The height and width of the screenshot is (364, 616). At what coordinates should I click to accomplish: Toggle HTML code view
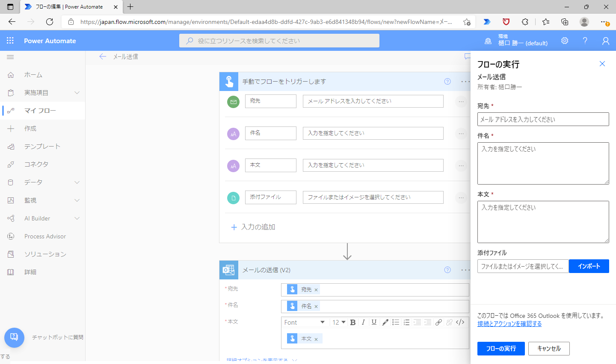pos(460,323)
